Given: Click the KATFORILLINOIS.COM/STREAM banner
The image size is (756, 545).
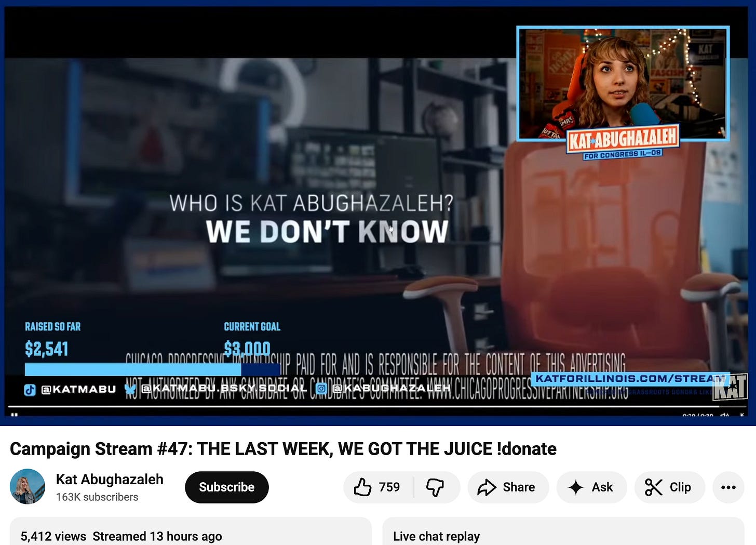Looking at the screenshot, I should [630, 379].
